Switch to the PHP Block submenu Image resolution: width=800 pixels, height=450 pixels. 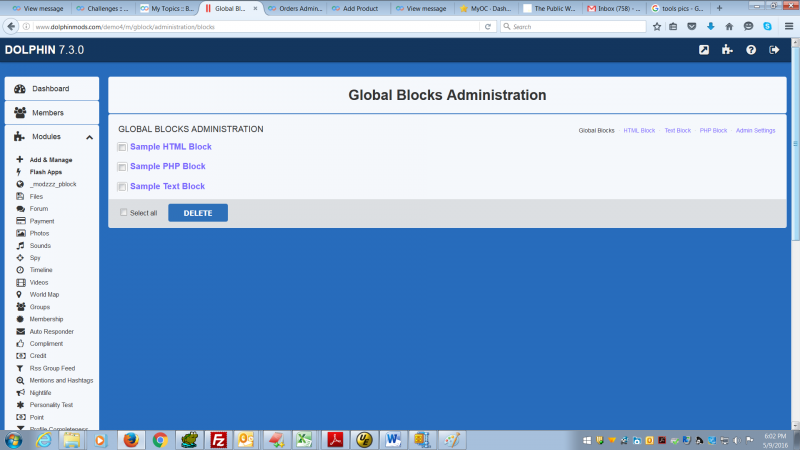[713, 131]
